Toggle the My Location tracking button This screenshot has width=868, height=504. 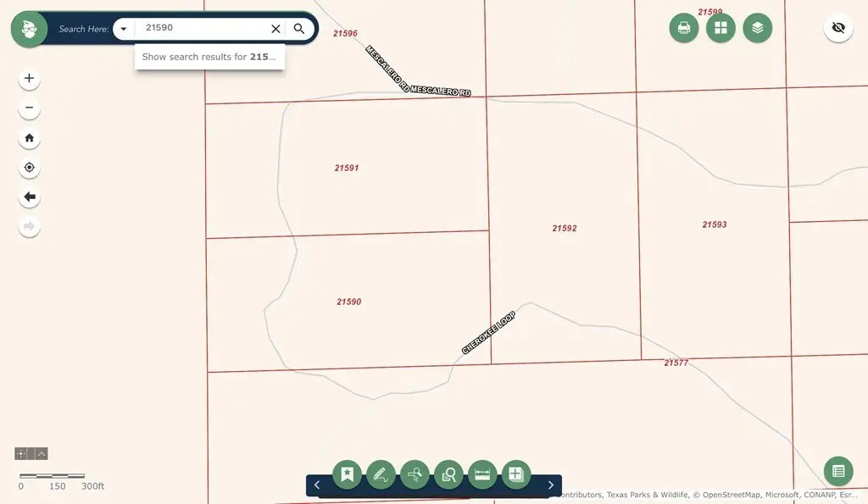pyautogui.click(x=30, y=167)
